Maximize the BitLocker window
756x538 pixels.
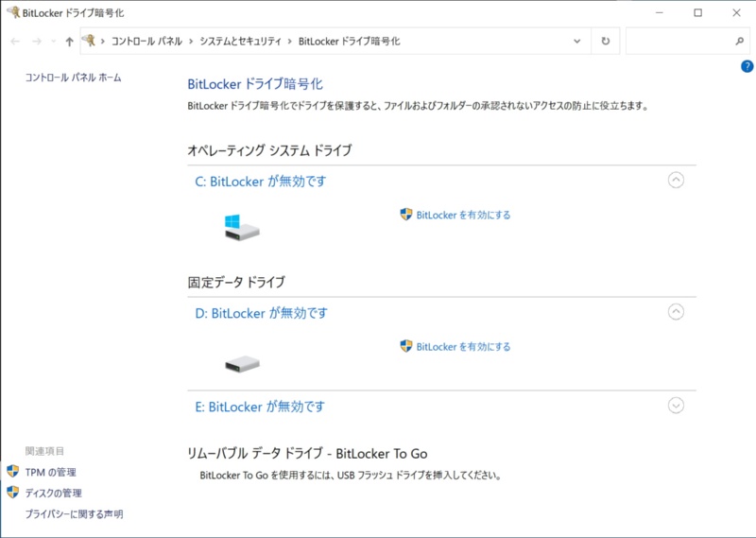click(697, 13)
